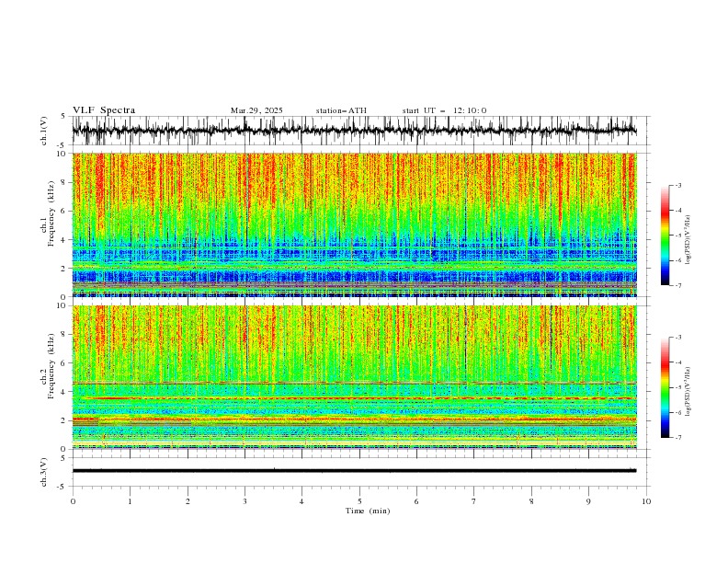Viewport: 728px width, 563px height.
Task: Select the "start UT = 12:10:0" text
Action: pyautogui.click(x=444, y=110)
